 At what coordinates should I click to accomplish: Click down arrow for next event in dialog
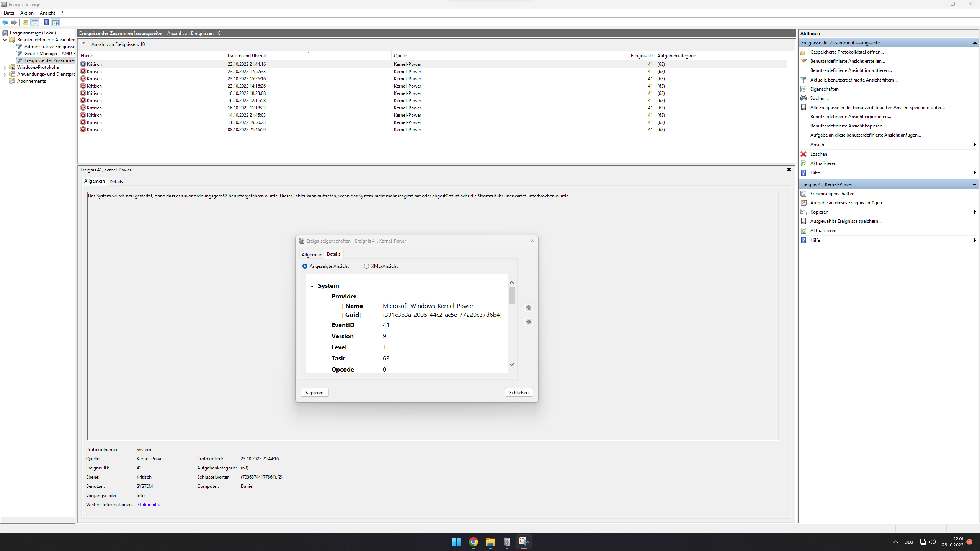529,322
